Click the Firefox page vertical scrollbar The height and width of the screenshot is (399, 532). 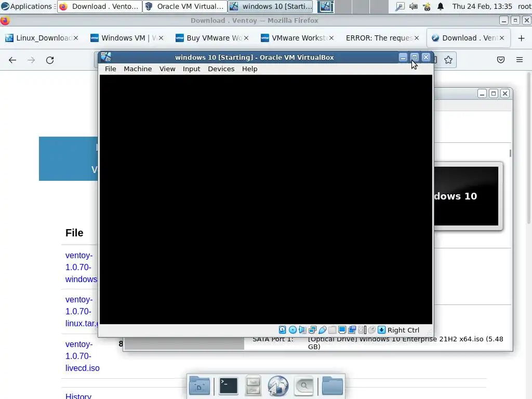[x=529, y=148]
